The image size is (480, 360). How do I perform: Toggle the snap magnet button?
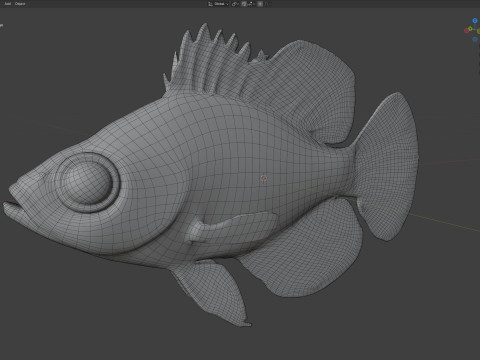coord(244,4)
